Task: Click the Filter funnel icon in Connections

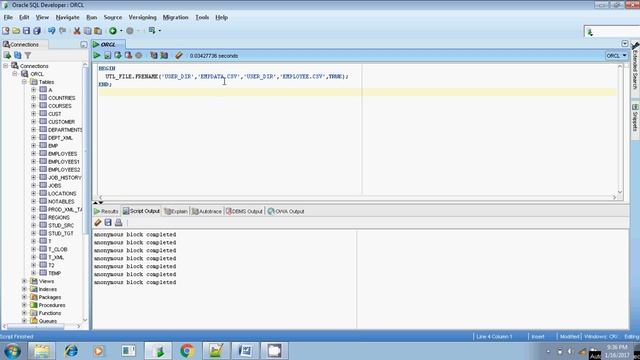Action: click(28, 55)
